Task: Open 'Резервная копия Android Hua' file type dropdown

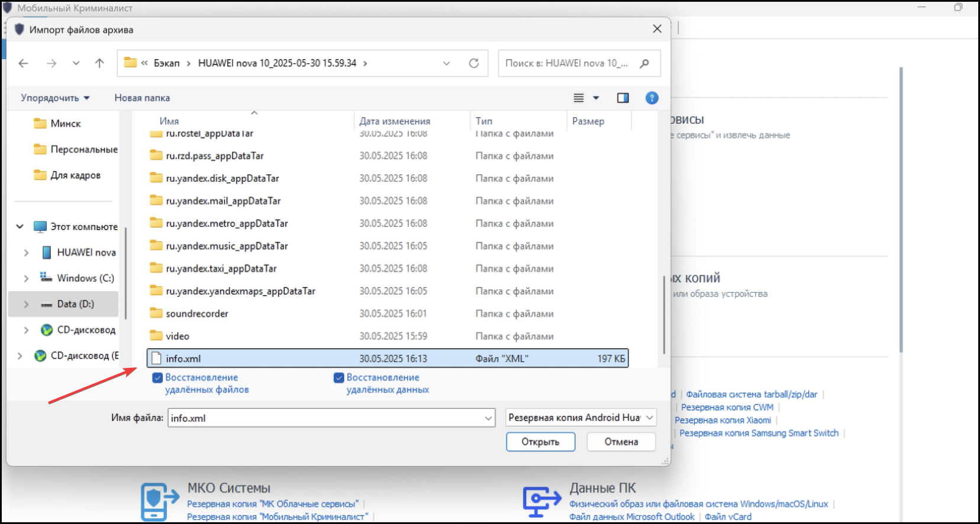Action: tap(581, 418)
